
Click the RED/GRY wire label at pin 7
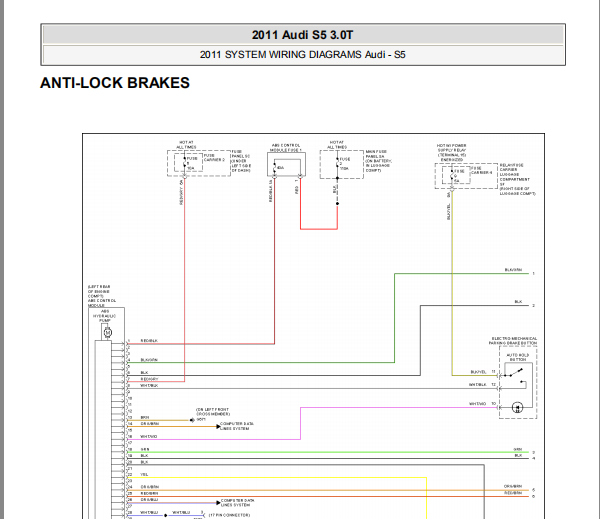point(149,379)
